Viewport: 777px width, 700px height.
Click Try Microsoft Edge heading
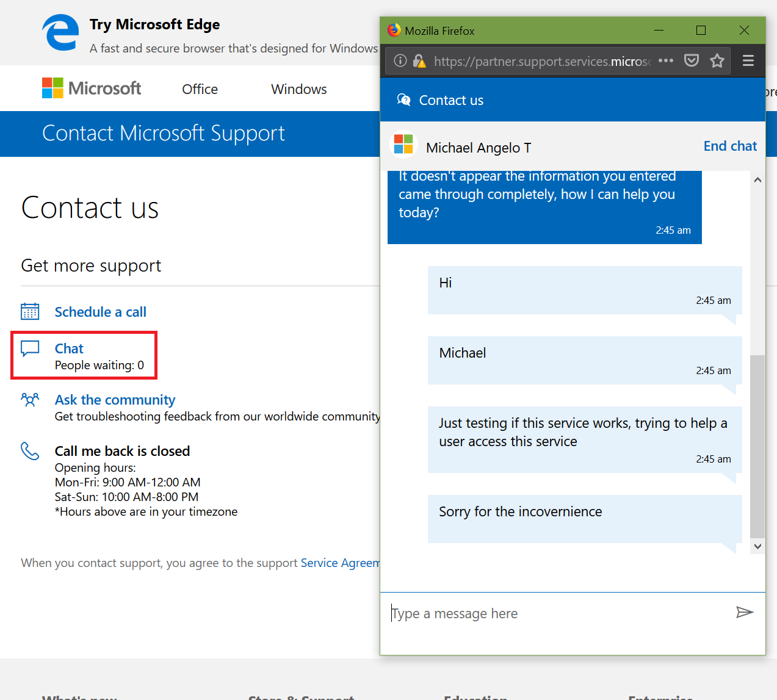[x=155, y=24]
